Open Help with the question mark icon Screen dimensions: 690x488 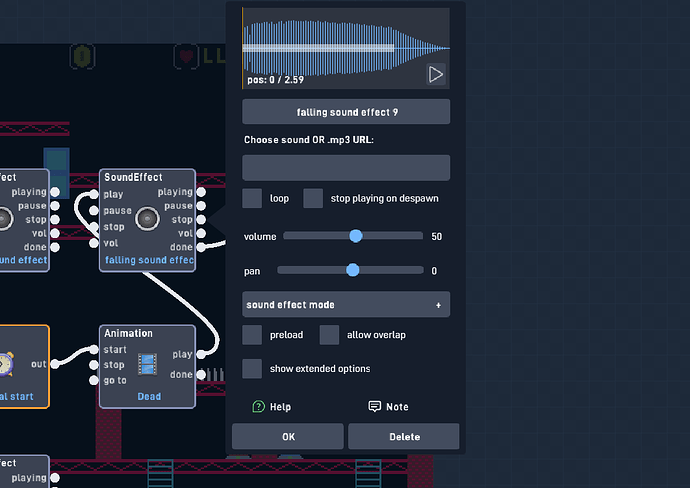tap(258, 407)
